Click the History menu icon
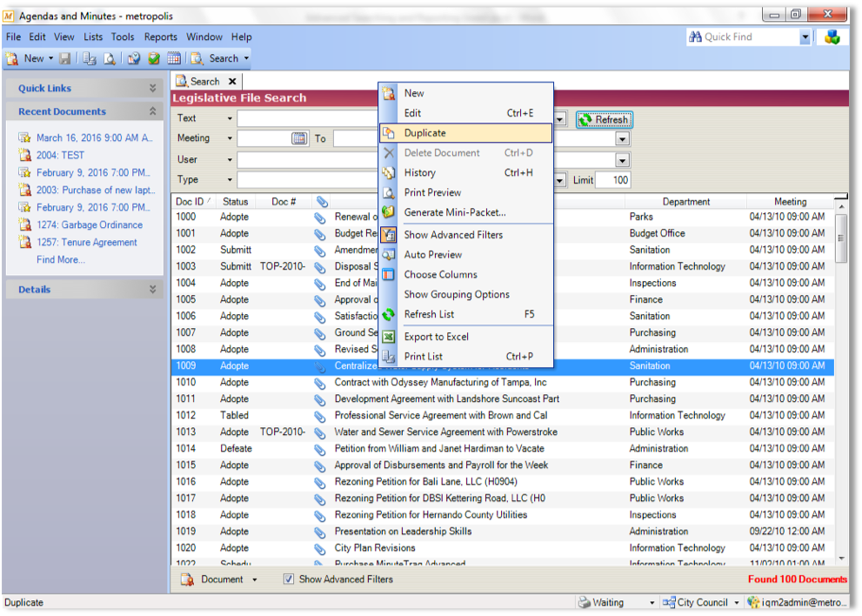The height and width of the screenshot is (616, 862). click(x=389, y=172)
